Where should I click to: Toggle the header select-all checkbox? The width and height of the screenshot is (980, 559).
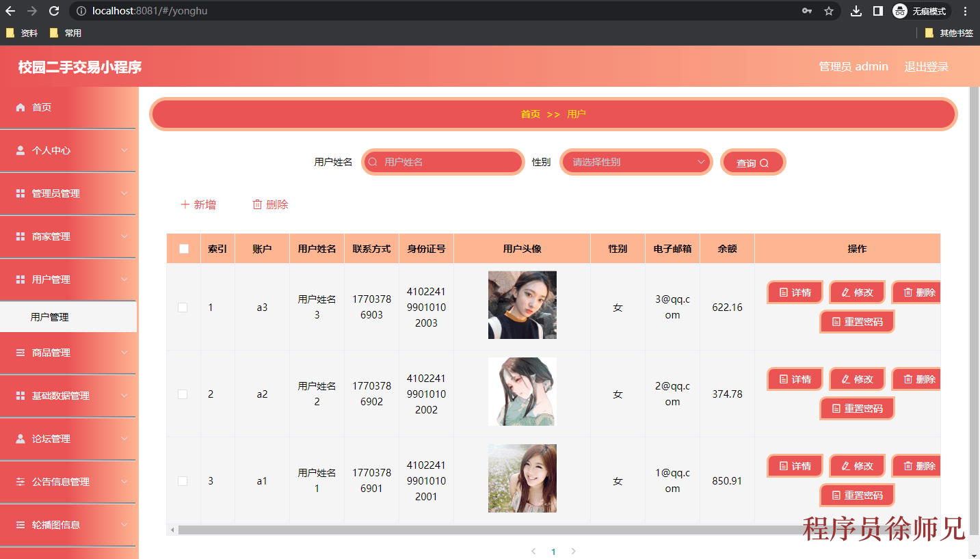pos(183,248)
